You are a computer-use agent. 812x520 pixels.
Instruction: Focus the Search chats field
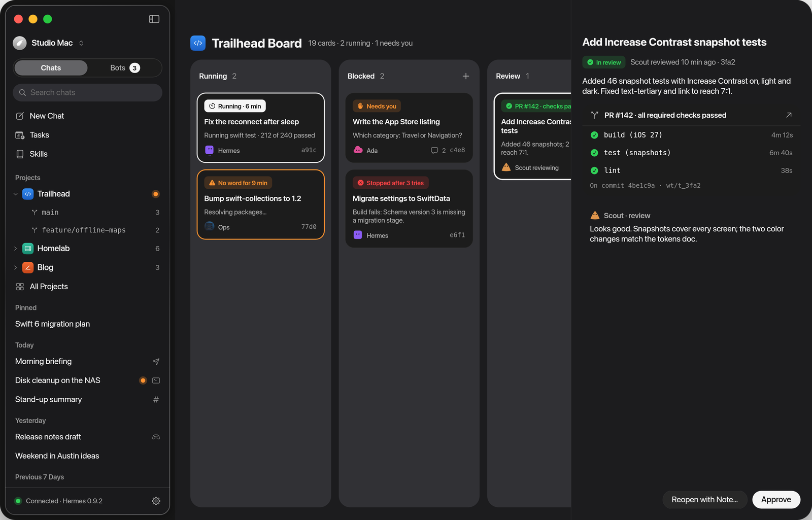point(87,92)
